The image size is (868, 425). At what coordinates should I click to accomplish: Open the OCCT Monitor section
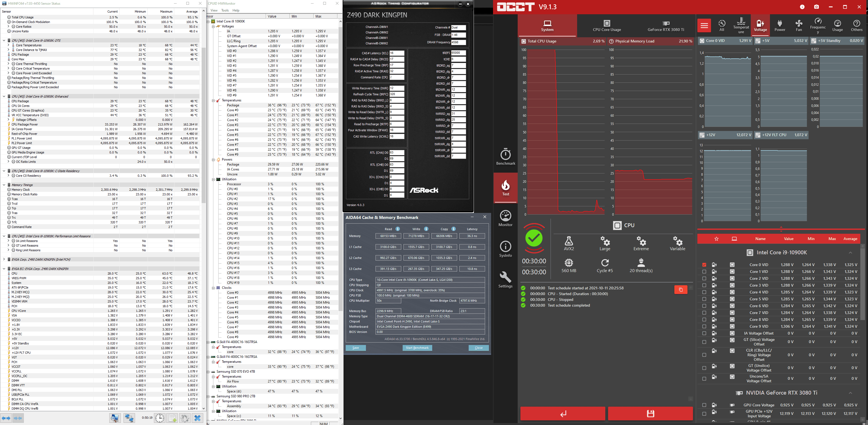coord(505,218)
